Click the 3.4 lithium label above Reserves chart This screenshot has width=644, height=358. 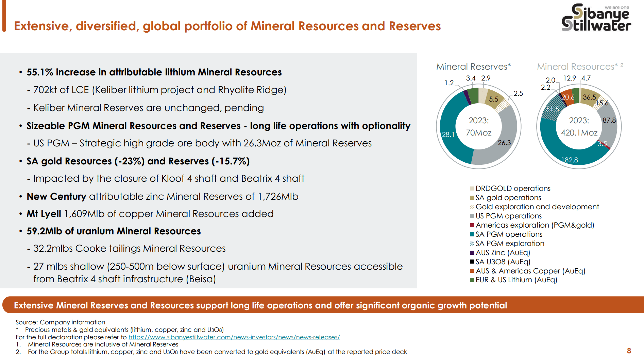pyautogui.click(x=471, y=78)
